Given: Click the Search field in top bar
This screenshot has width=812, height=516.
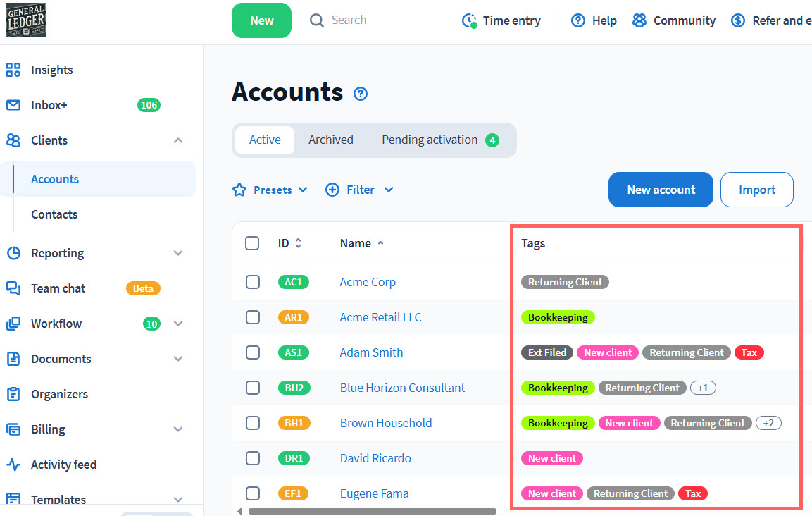Looking at the screenshot, I should click(349, 20).
